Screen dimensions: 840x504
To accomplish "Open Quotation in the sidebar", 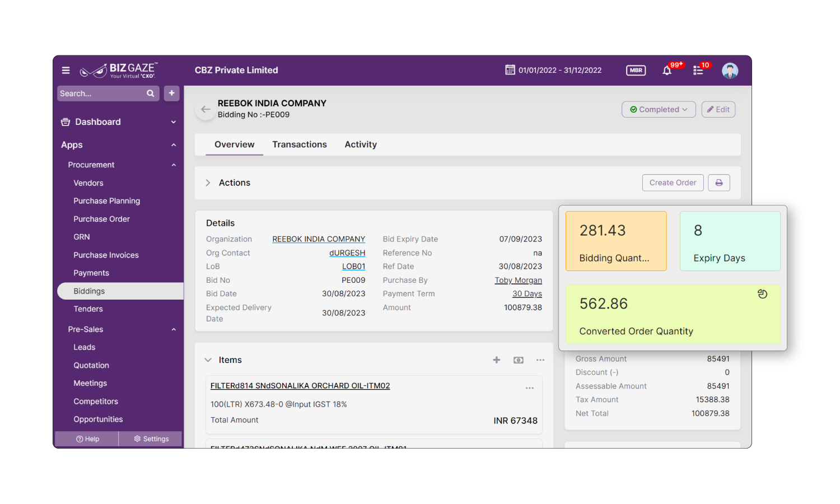I will [x=91, y=366].
